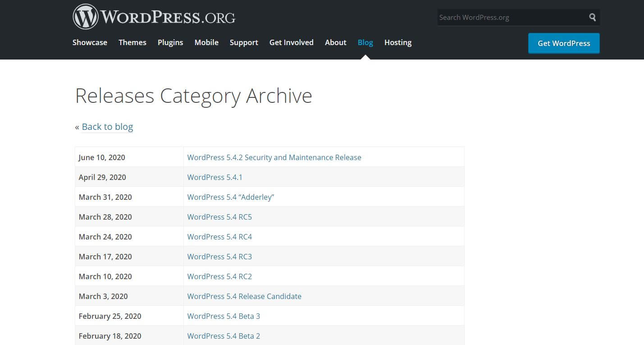Click the Releases Category Archive heading
644x345 pixels.
pos(194,96)
